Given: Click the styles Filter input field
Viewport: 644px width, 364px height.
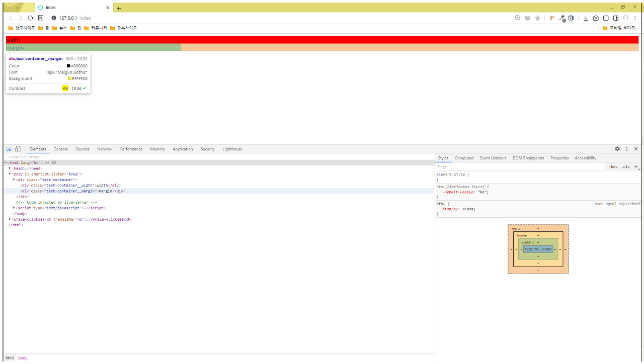Looking at the screenshot, I should [x=521, y=167].
